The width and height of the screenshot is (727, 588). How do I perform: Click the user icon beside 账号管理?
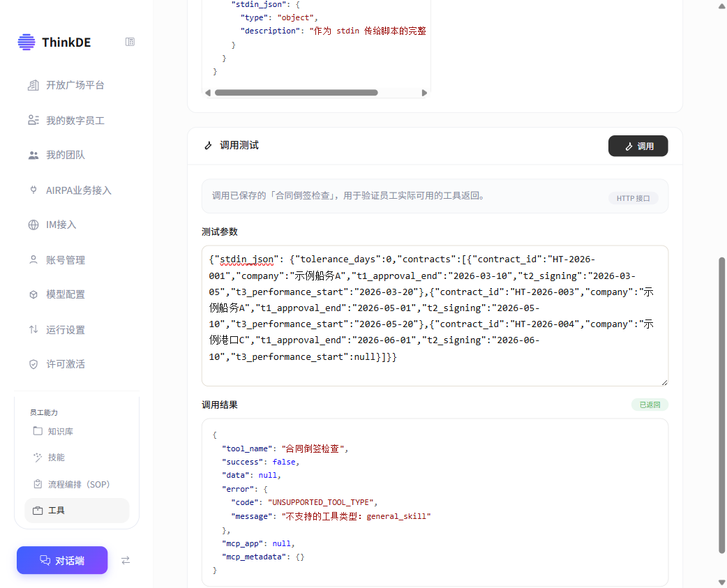click(x=33, y=260)
